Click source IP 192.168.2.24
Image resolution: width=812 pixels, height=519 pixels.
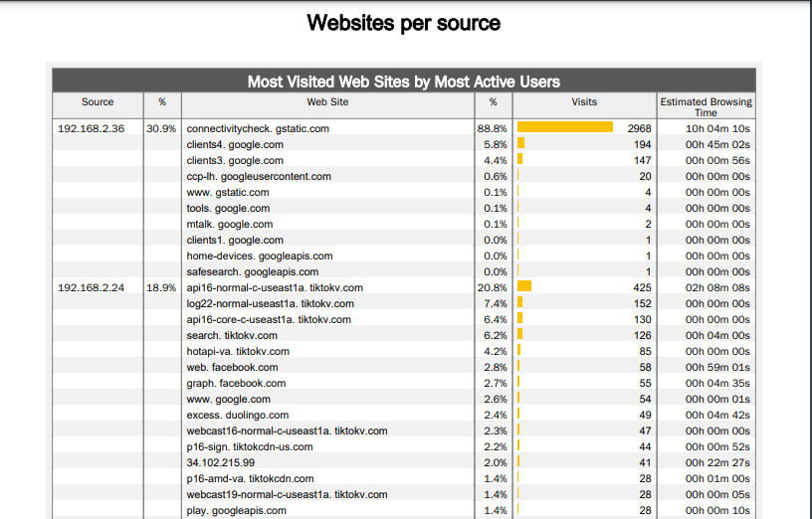(91, 287)
